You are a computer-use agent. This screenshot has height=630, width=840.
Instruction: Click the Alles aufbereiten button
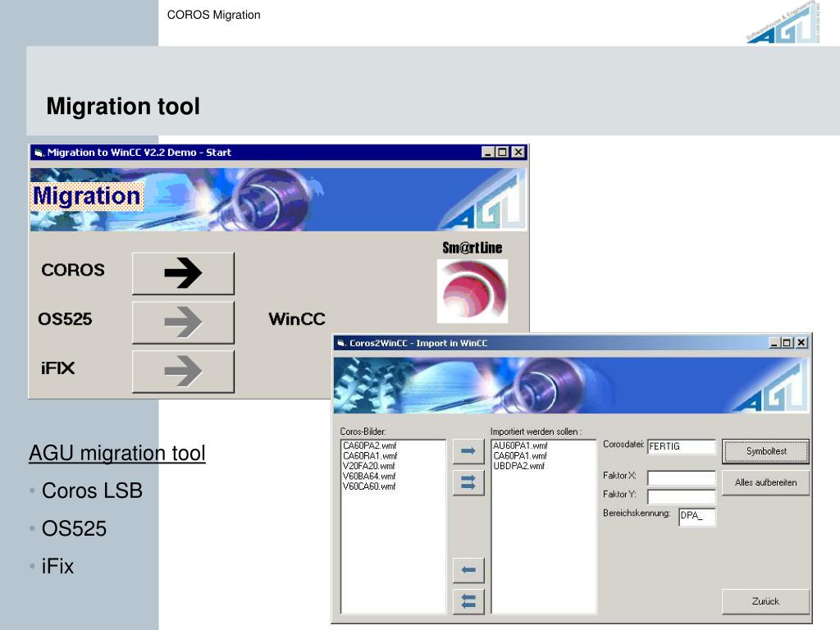point(765,482)
